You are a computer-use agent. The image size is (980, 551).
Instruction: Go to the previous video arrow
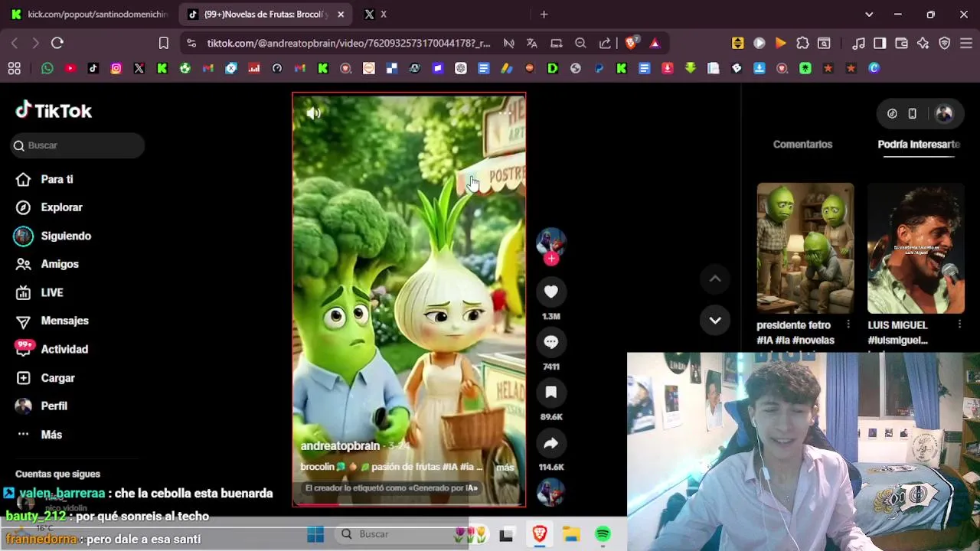point(715,279)
